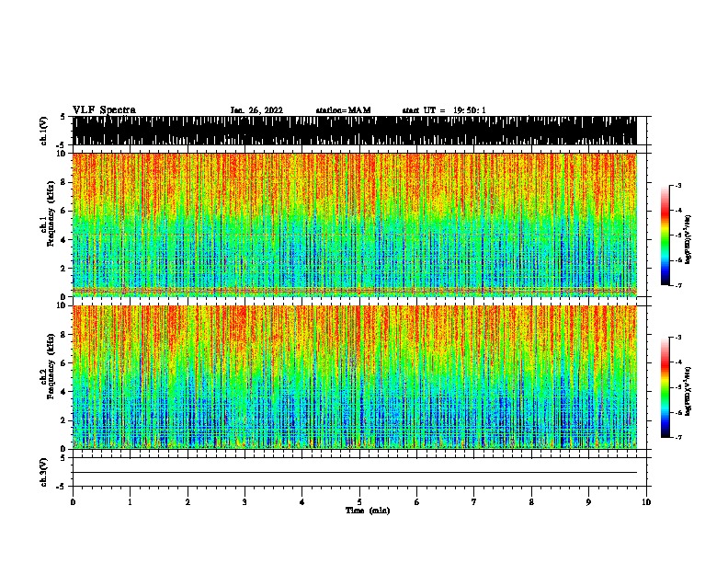The width and height of the screenshot is (728, 563).
Task: Click inside the ch.2 spectrogram panel
Action: pyautogui.click(x=355, y=377)
